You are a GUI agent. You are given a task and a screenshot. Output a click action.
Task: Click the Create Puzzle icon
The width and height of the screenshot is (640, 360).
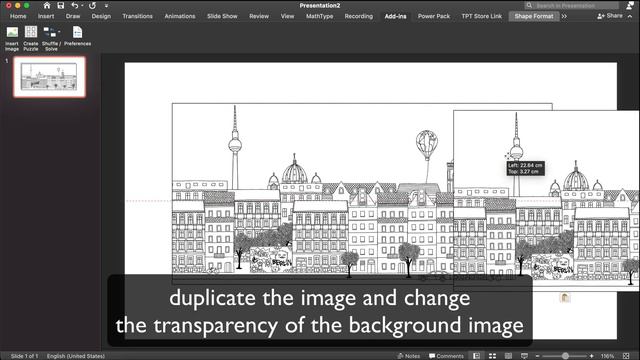[31, 38]
